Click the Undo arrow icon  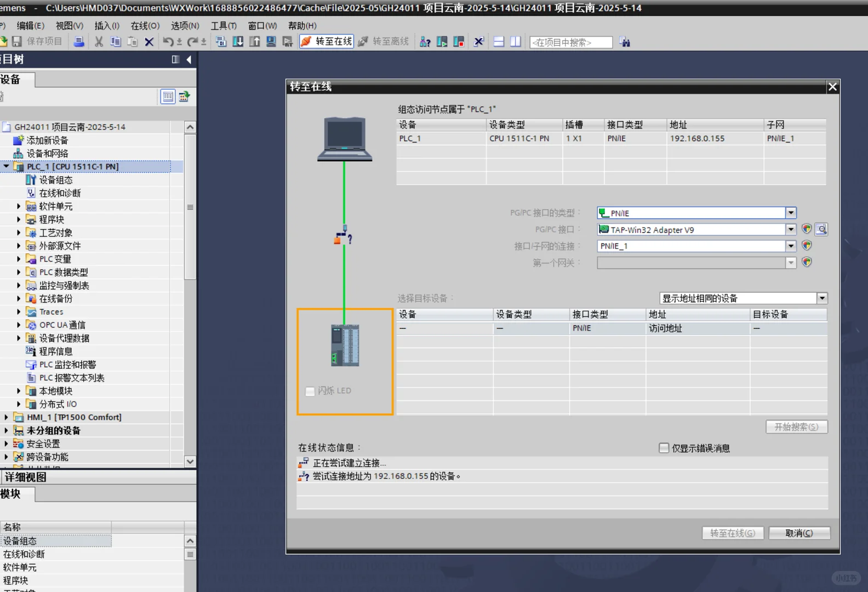click(x=168, y=42)
